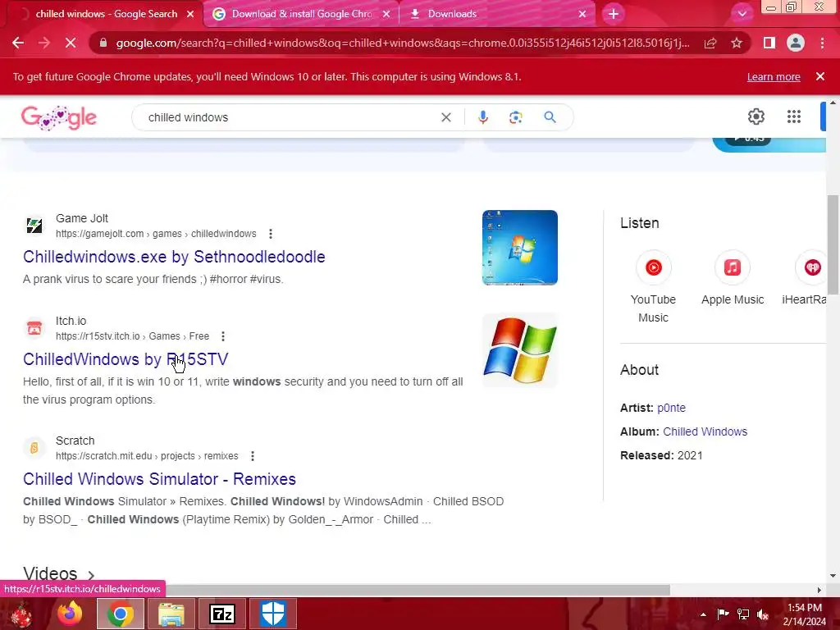This screenshot has width=840, height=630.
Task: Open Chrome side panel
Action: click(769, 43)
